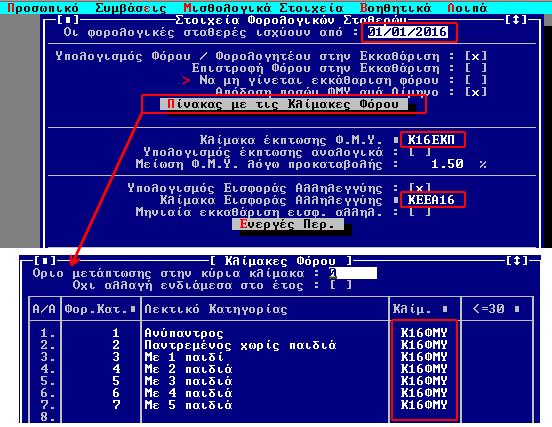Screen dimensions: 552x427
Task: Open the Προσωπικό menu
Action: 43,8
